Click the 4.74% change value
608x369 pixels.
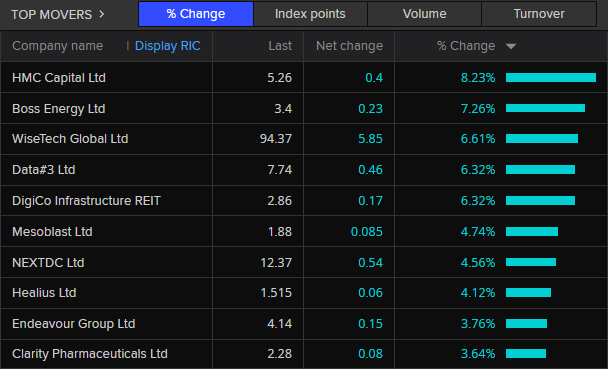pos(478,231)
